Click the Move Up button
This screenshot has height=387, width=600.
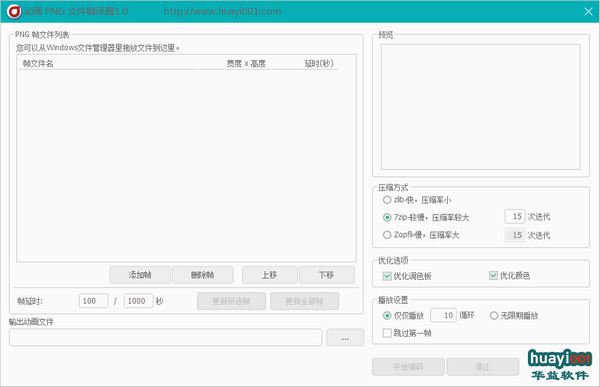pos(270,275)
